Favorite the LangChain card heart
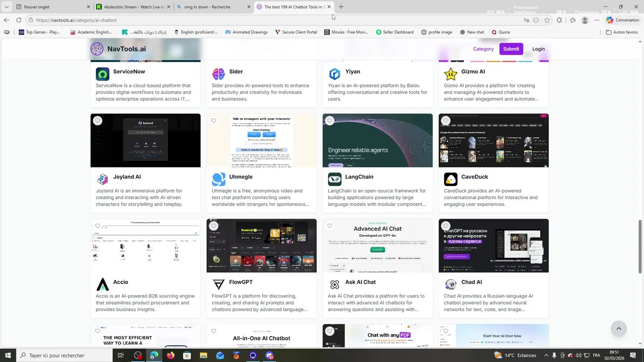This screenshot has height=362, width=644. pyautogui.click(x=330, y=121)
